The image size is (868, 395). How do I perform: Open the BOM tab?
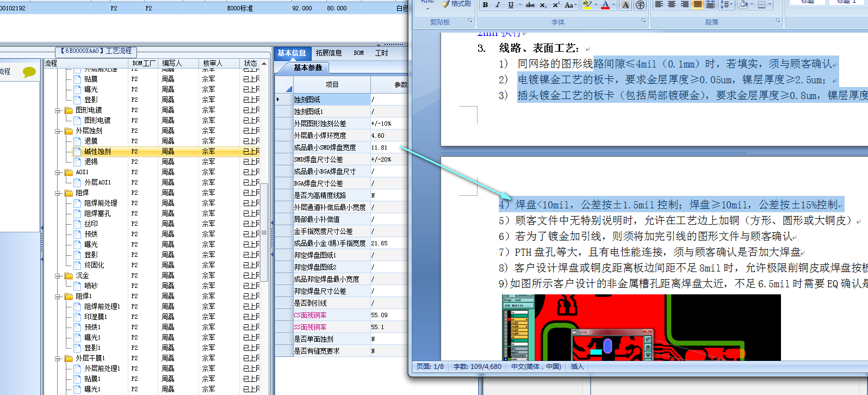click(x=358, y=53)
